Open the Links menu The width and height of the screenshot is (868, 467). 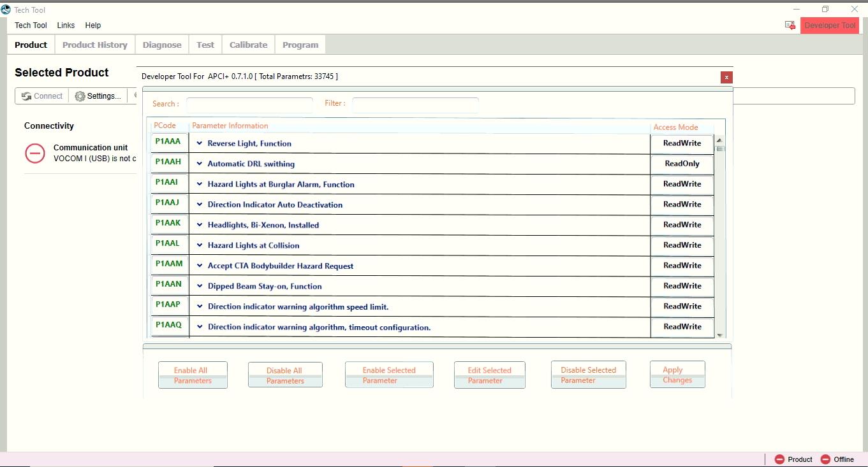click(66, 25)
